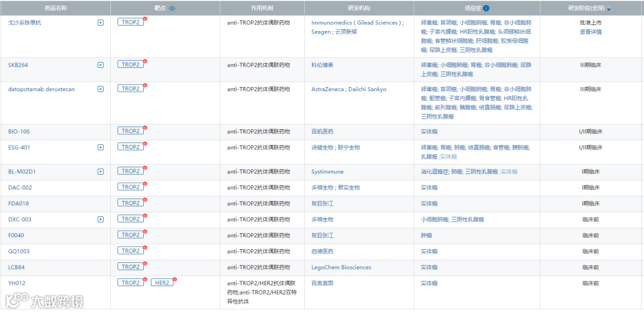Open the 百凯医药 institution link
The image size is (644, 313).
click(x=323, y=131)
